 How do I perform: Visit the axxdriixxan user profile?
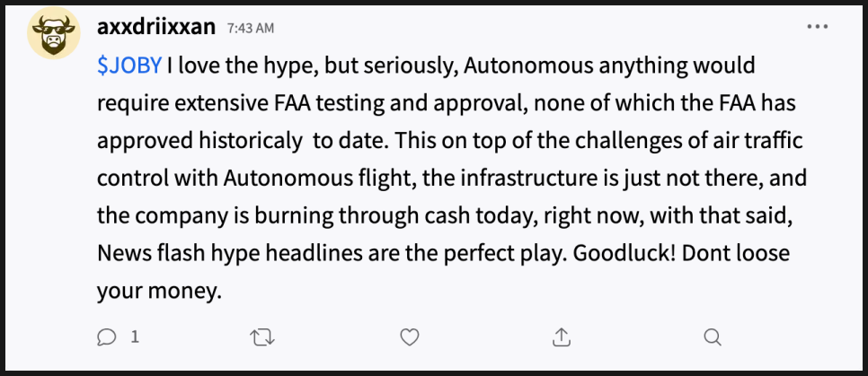155,27
